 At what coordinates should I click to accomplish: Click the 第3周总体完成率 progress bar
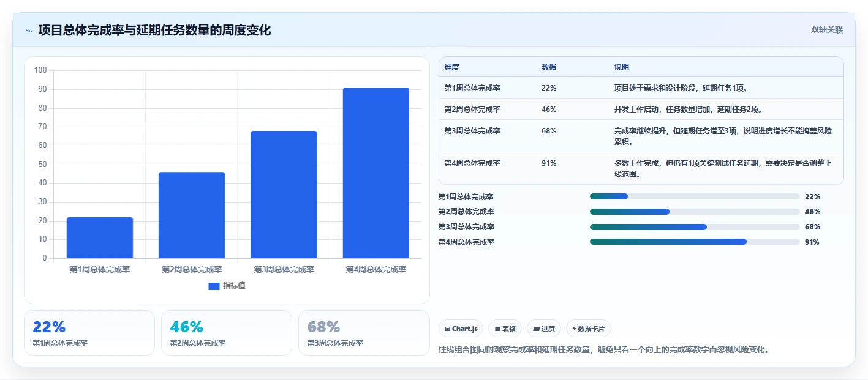695,227
